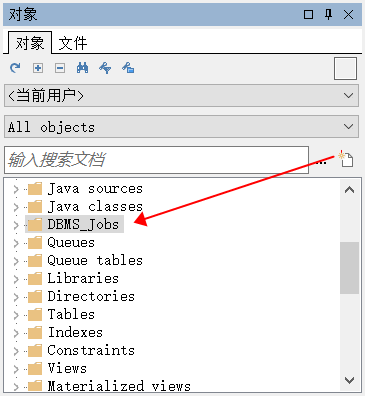Select the 对象 tab
This screenshot has height=396, width=365.
(30, 43)
